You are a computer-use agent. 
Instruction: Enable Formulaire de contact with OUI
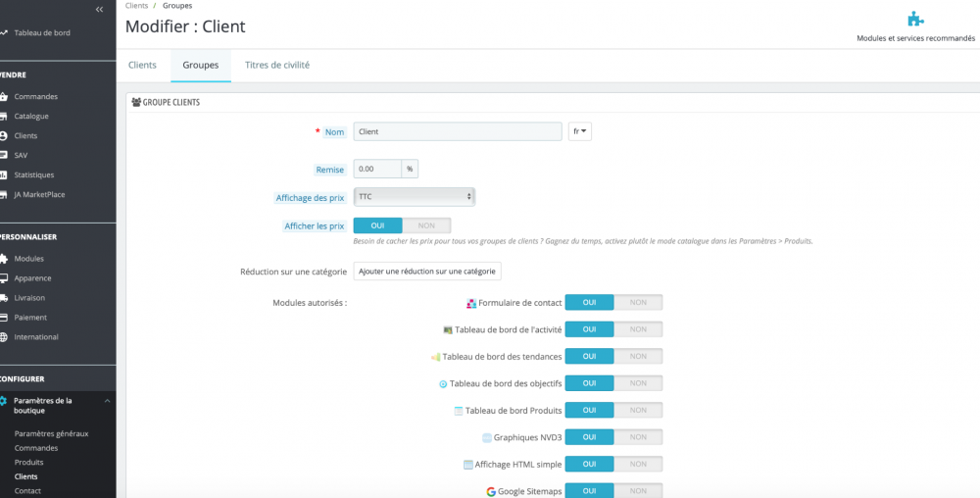[x=589, y=302]
